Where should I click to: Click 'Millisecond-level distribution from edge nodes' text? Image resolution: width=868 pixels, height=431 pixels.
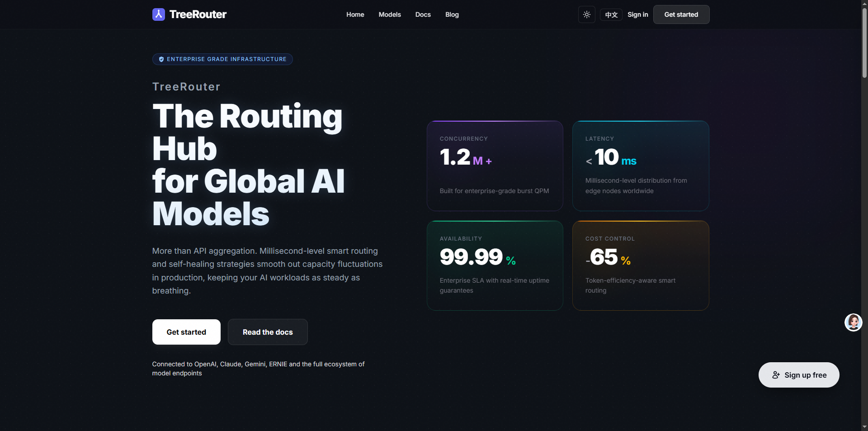(x=636, y=185)
